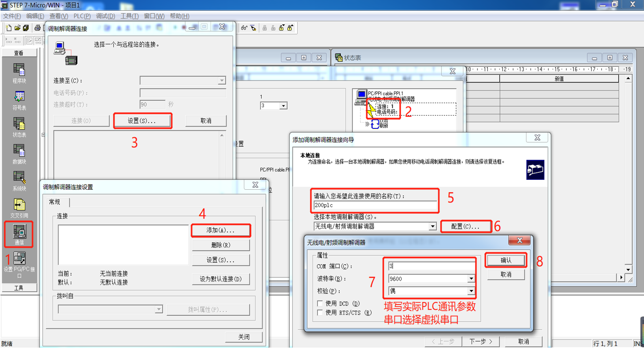Image resolution: width=644 pixels, height=349 pixels.
Task: Open the 通信 communications icon
Action: (x=19, y=231)
